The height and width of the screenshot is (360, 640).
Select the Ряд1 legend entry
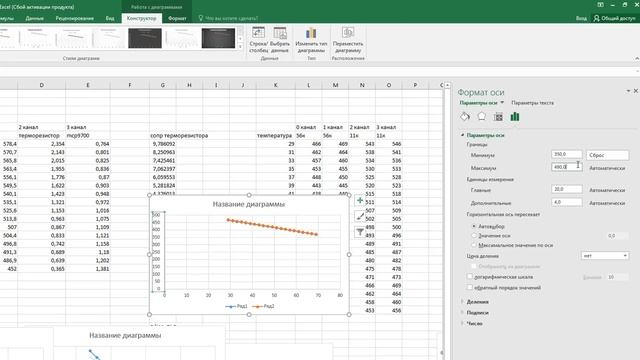(x=236, y=306)
